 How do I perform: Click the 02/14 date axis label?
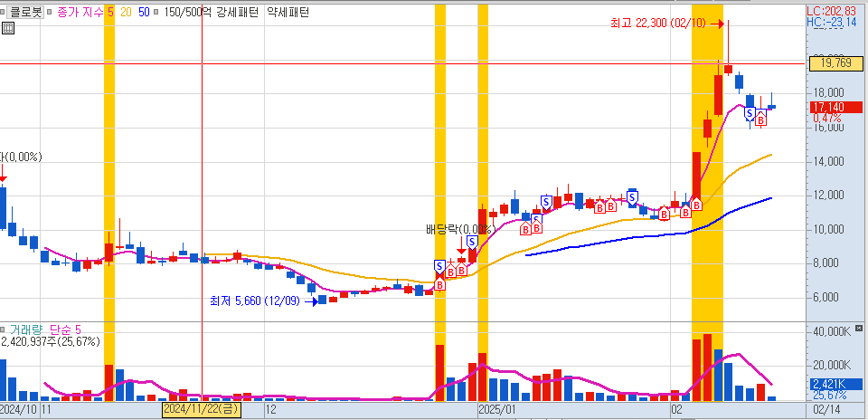[826, 410]
